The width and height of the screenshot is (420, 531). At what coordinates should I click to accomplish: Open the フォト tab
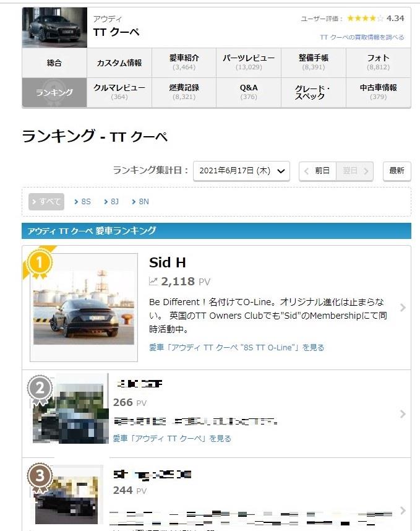tap(379, 63)
